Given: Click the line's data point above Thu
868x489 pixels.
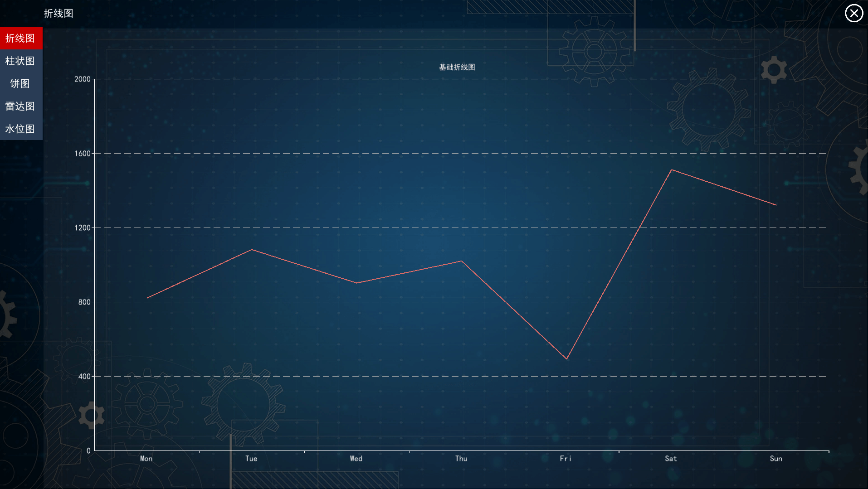Looking at the screenshot, I should tap(462, 261).
